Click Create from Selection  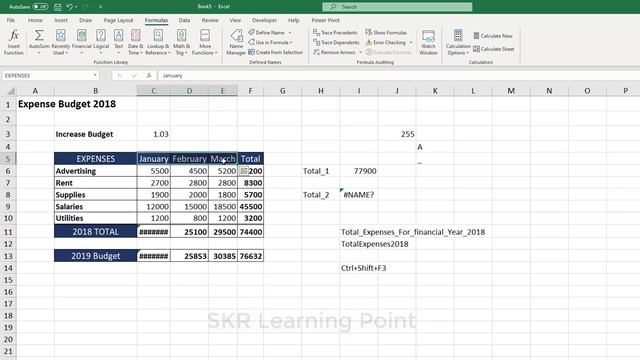(276, 52)
